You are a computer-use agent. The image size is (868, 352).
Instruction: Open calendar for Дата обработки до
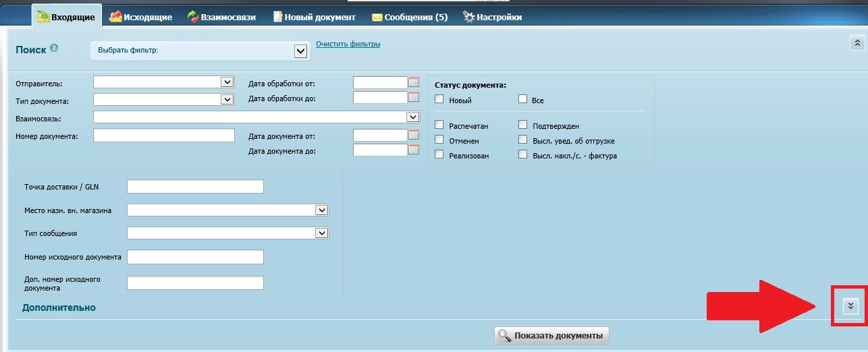(414, 98)
